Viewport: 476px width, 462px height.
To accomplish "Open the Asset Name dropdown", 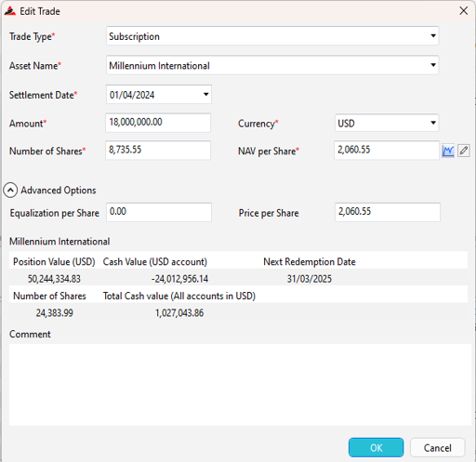I will 433,65.
